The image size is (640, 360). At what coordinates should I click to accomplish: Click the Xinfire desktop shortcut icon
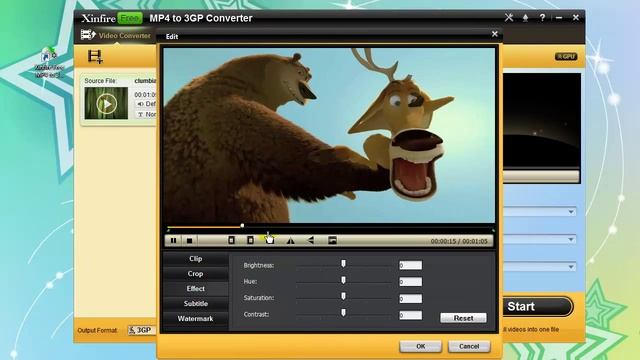tap(49, 63)
